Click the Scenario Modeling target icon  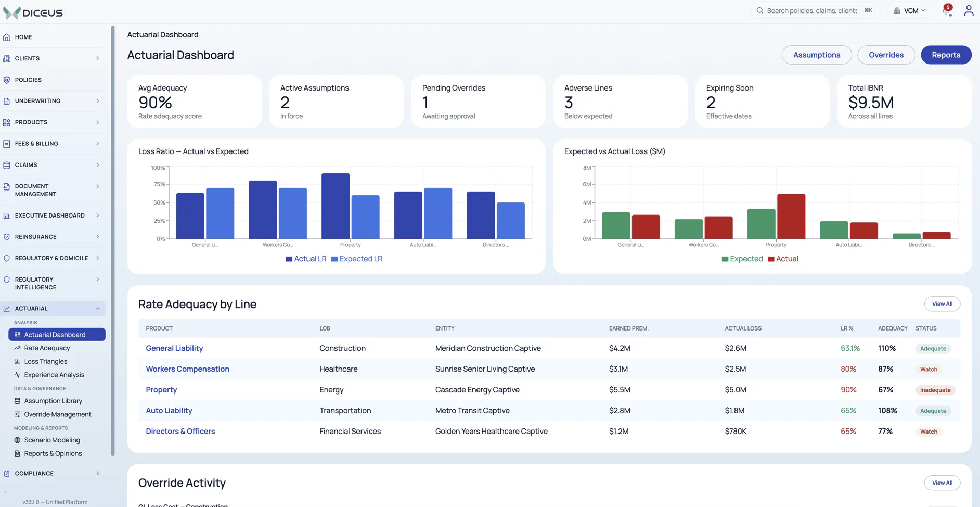tap(17, 440)
